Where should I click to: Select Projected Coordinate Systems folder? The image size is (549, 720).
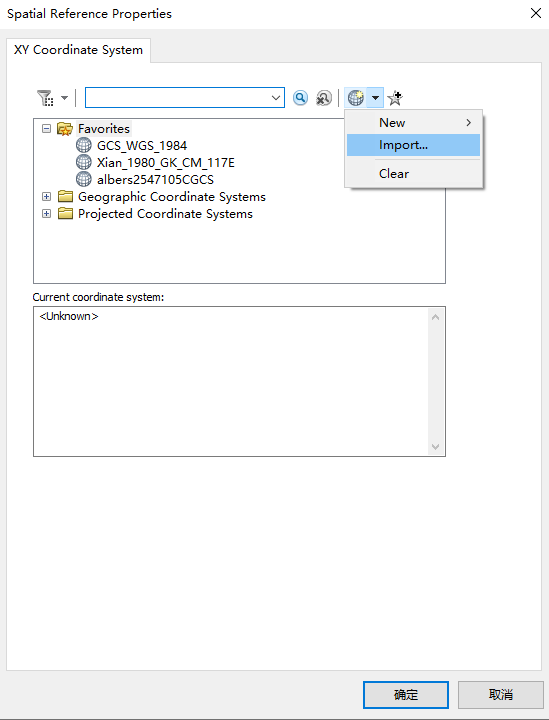[165, 214]
